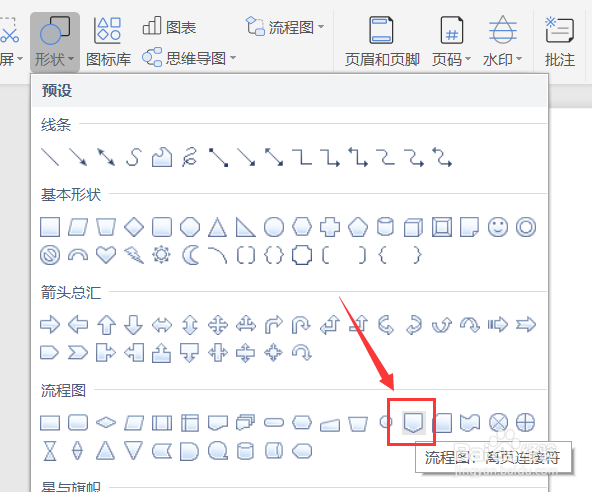Select the flowchart summing junction shape
Viewport: 592px width, 492px height.
coord(498,423)
